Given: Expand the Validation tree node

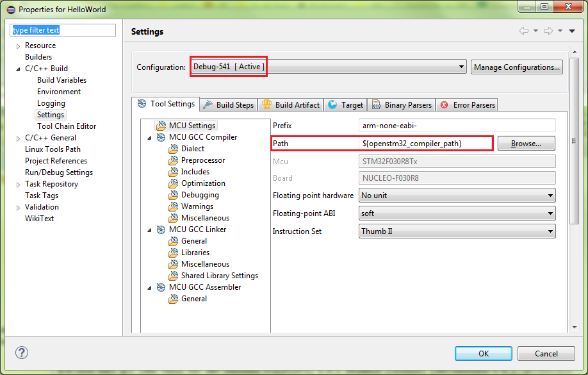Looking at the screenshot, I should (18, 208).
